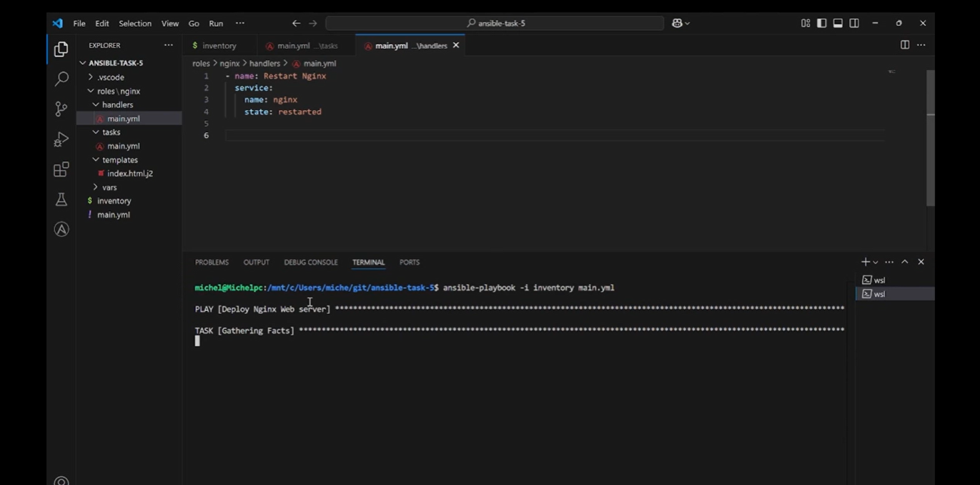Switch to the PROBLEMS panel tab
The image size is (980, 485).
point(212,263)
